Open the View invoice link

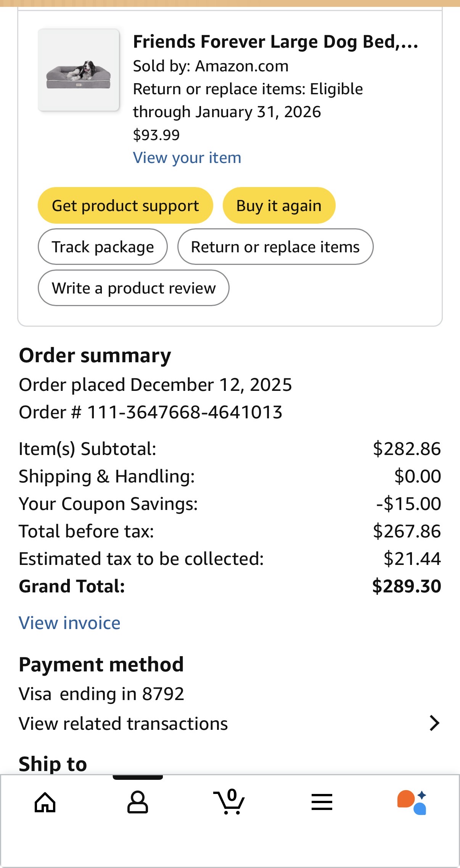tap(69, 623)
